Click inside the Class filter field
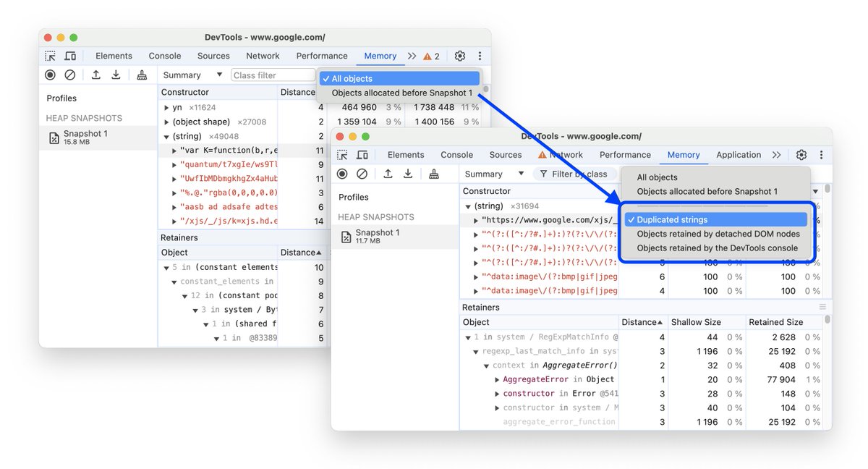868x469 pixels. (273, 75)
